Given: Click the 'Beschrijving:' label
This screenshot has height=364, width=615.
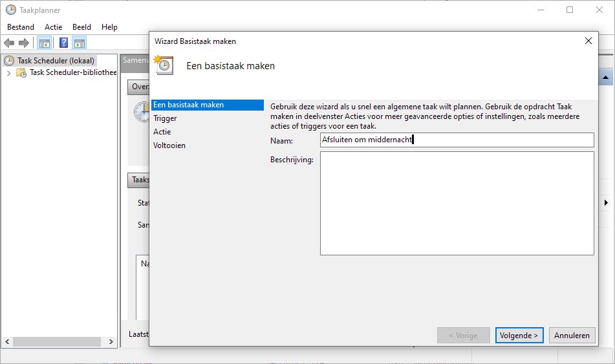Looking at the screenshot, I should 292,160.
